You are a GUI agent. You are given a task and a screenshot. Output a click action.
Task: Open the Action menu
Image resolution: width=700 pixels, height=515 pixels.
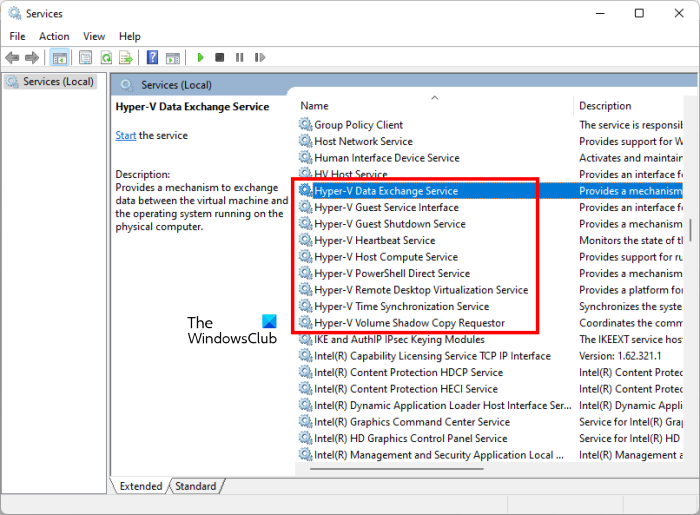coord(54,36)
